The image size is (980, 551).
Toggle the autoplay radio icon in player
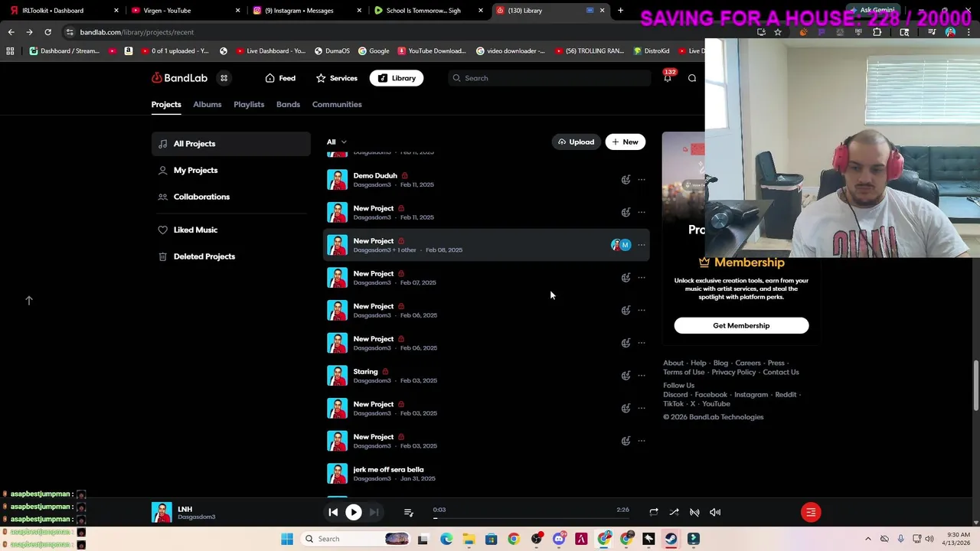tap(694, 512)
